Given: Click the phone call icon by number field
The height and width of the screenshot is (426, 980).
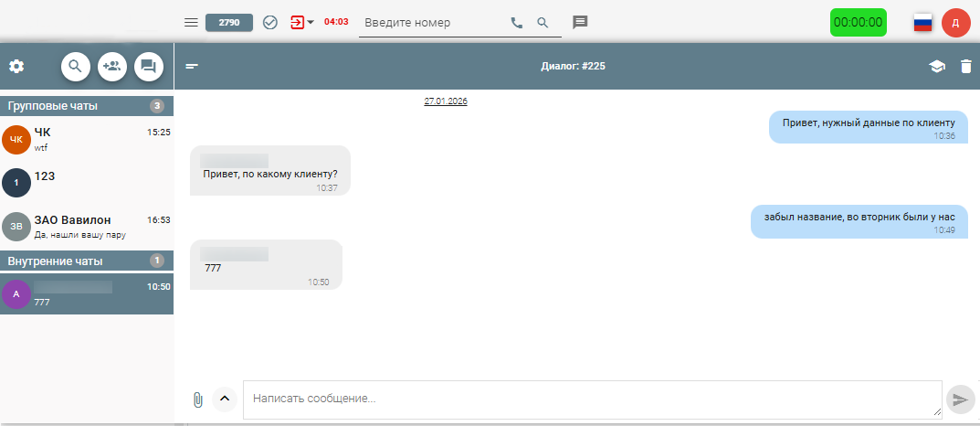Looking at the screenshot, I should click(x=517, y=23).
